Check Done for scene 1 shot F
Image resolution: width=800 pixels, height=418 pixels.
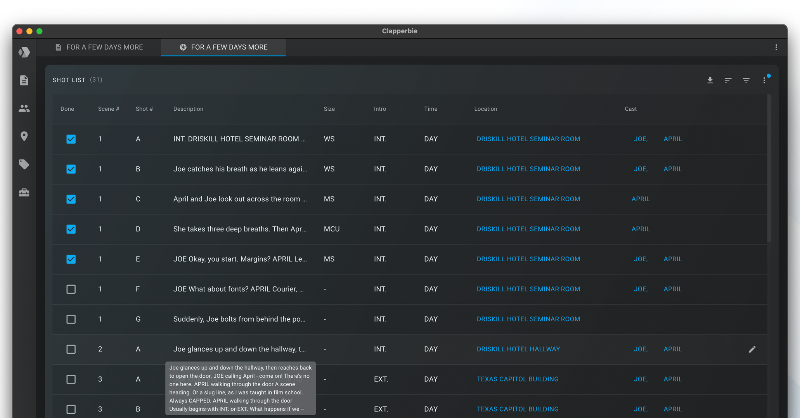click(x=71, y=289)
